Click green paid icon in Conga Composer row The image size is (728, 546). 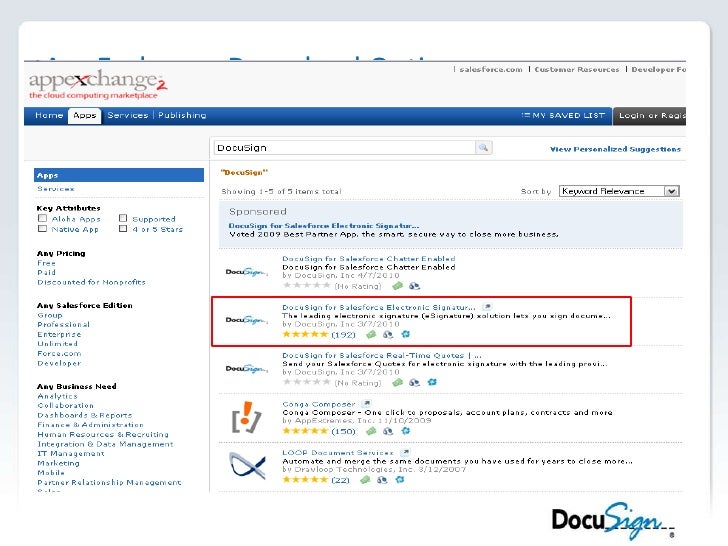(371, 431)
